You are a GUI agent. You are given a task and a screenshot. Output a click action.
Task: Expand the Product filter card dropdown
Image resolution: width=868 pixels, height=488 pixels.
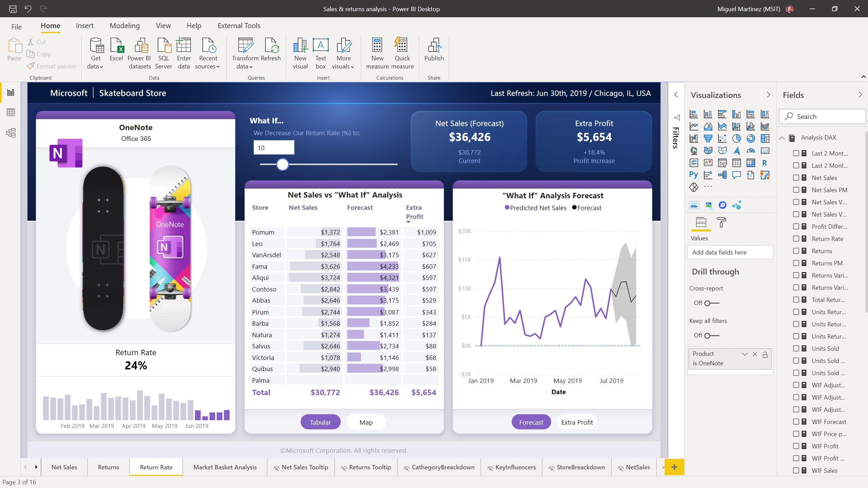745,354
